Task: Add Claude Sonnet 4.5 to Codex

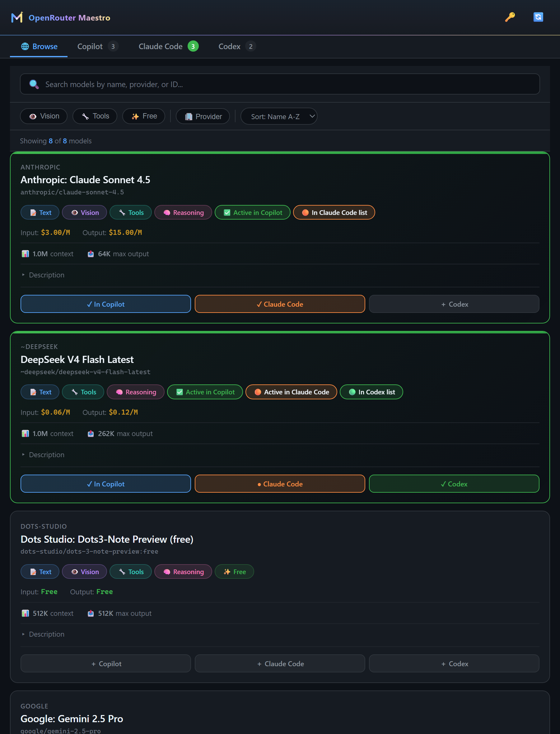Action: [x=454, y=304]
